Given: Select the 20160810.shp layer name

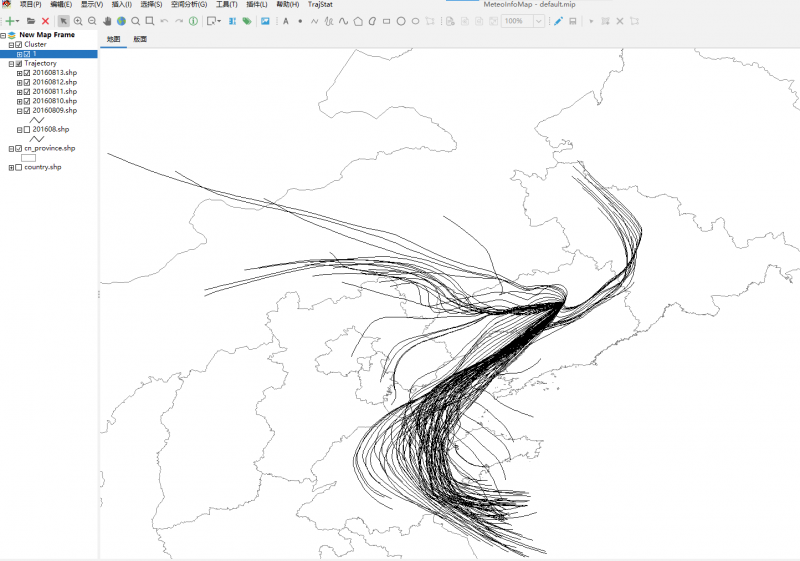Looking at the screenshot, I should (x=54, y=101).
